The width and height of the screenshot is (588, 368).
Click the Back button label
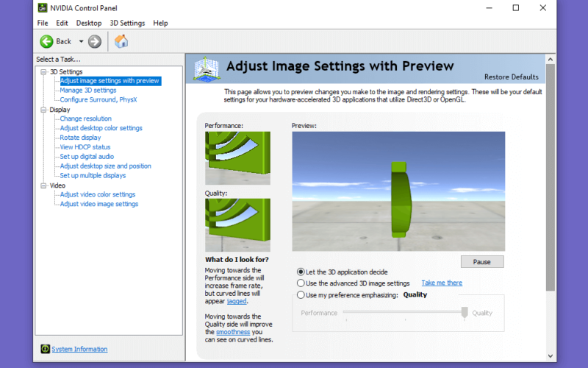[63, 41]
